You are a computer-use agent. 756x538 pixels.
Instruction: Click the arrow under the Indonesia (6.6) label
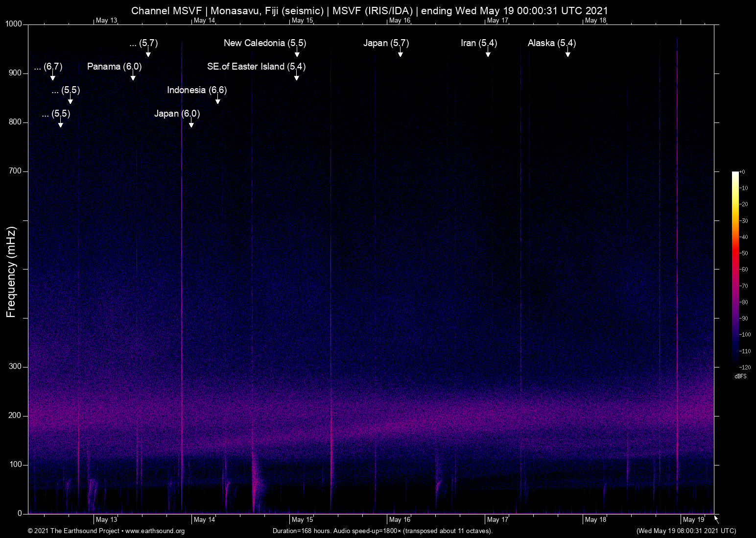218,100
